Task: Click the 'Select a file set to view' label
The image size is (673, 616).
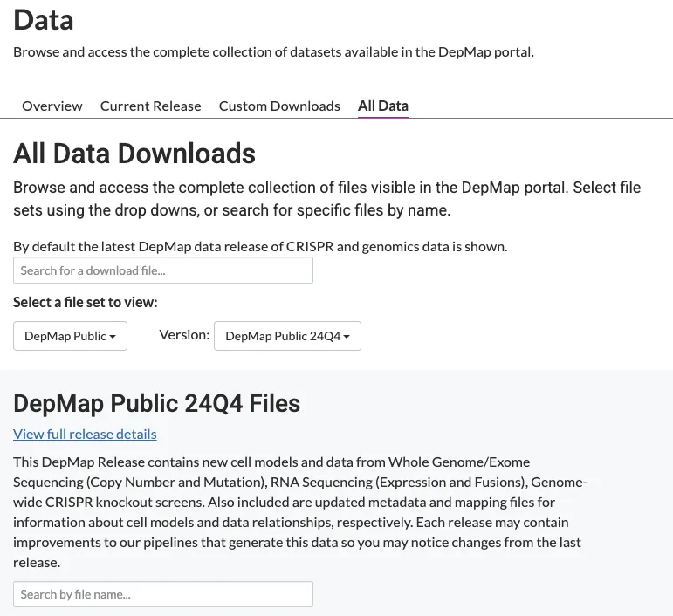Action: click(85, 302)
